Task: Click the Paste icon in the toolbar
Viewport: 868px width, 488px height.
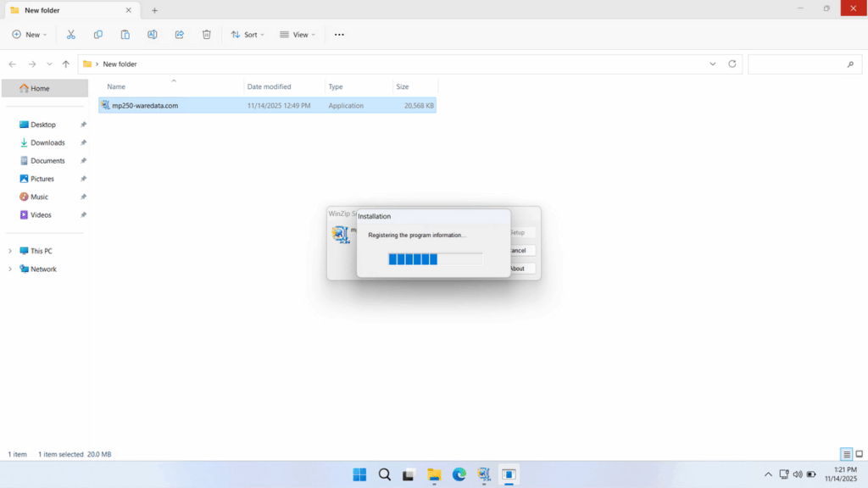Action: (x=125, y=34)
